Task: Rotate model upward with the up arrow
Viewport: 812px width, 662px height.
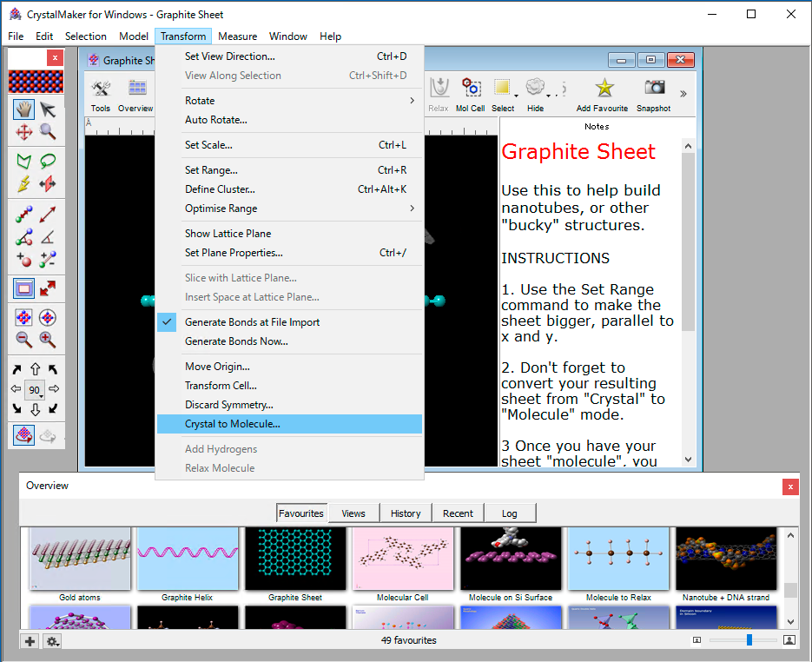Action: 35,369
